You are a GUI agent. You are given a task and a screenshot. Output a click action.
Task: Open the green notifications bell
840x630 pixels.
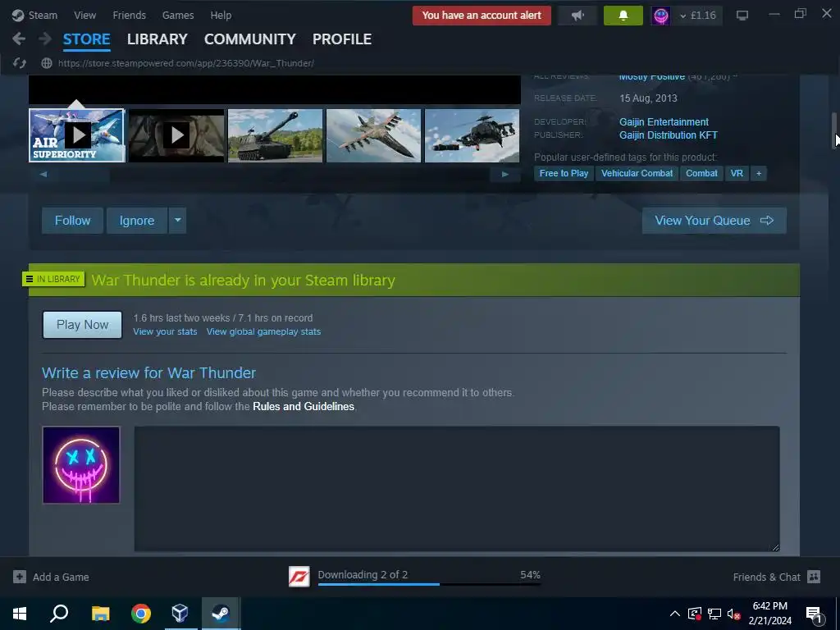click(623, 15)
